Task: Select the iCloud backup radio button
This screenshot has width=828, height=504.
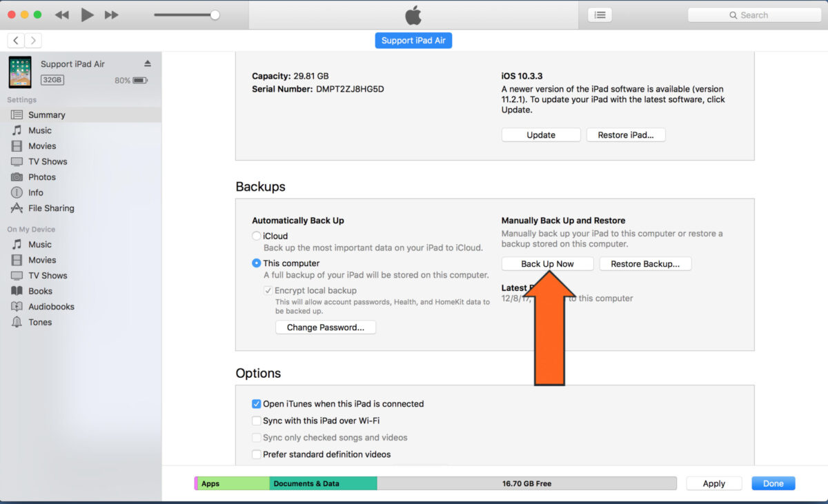Action: (257, 236)
